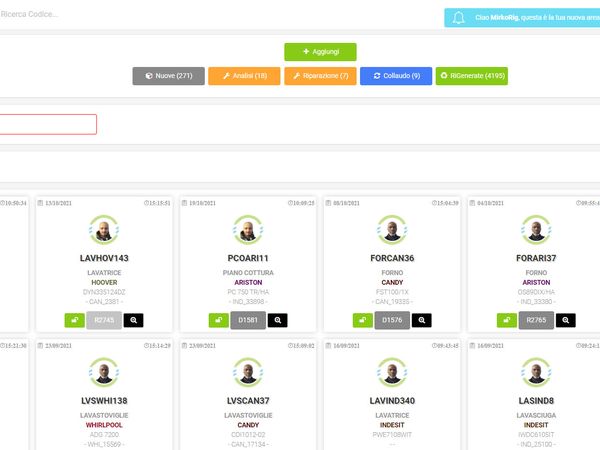Click the D1581 code button
Viewport: 600px width, 450px height.
[x=248, y=320]
